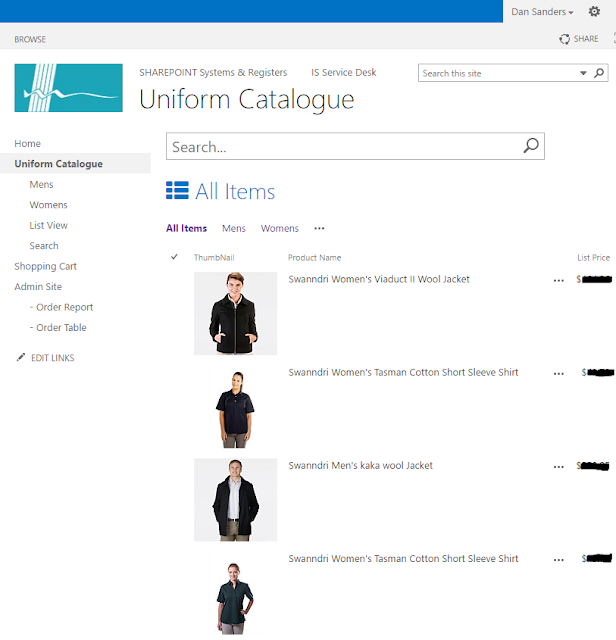Go to SHAREPOINT Systems & Registers

coord(213,73)
